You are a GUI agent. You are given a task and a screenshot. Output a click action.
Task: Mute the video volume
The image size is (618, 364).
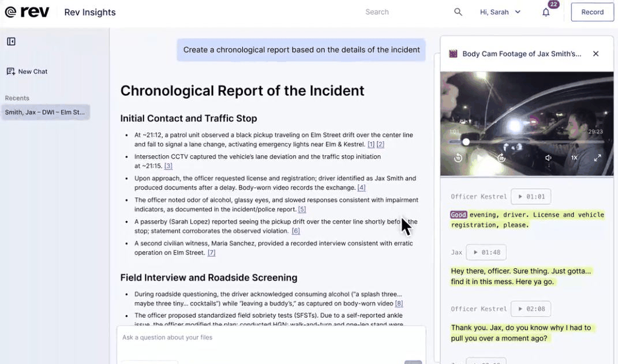pyautogui.click(x=548, y=158)
